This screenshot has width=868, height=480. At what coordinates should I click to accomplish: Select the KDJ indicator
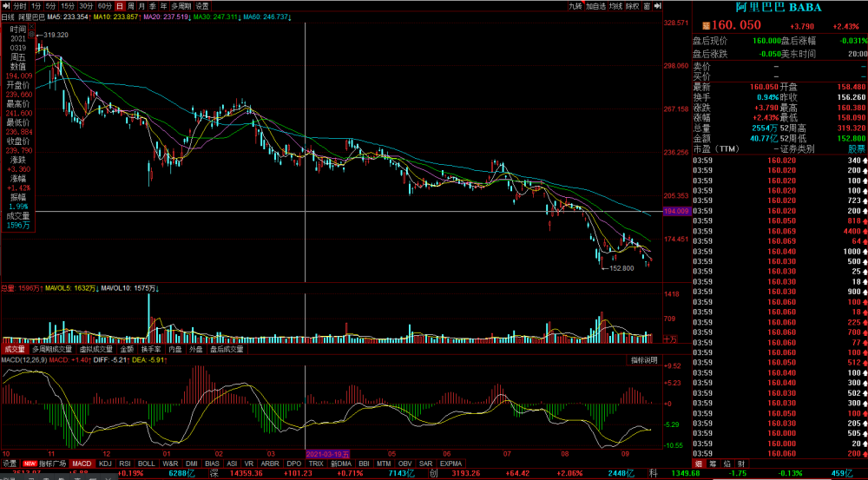coord(105,464)
